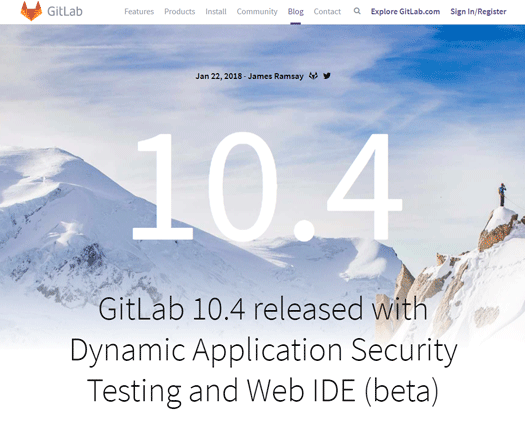Image resolution: width=525 pixels, height=432 pixels.
Task: Click author name James Ramsay
Action: point(276,76)
